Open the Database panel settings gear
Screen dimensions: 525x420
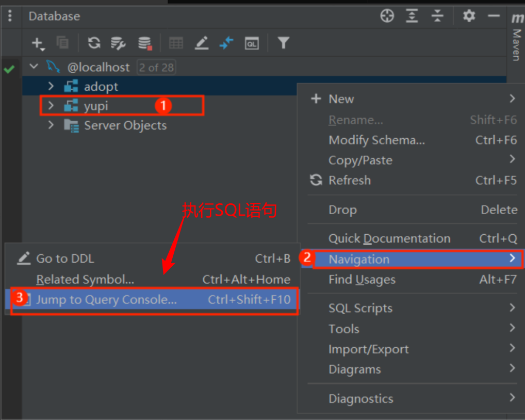pos(468,16)
